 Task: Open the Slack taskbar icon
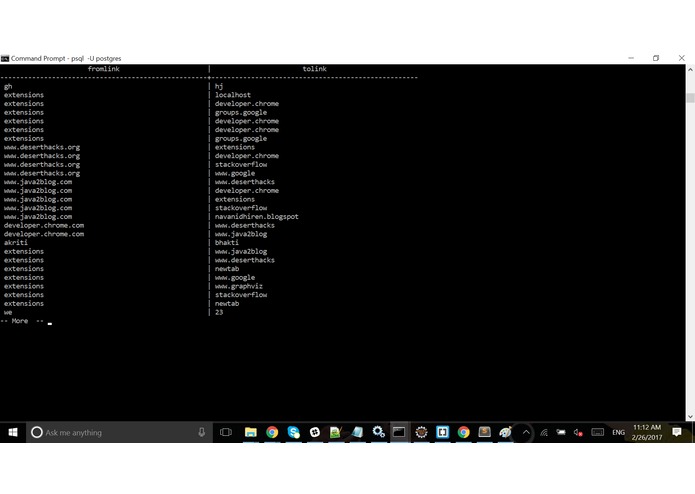click(315, 432)
